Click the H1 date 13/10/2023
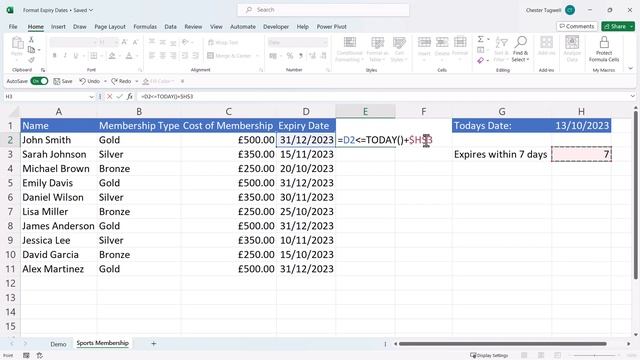Image resolution: width=640 pixels, height=360 pixels. [581, 125]
